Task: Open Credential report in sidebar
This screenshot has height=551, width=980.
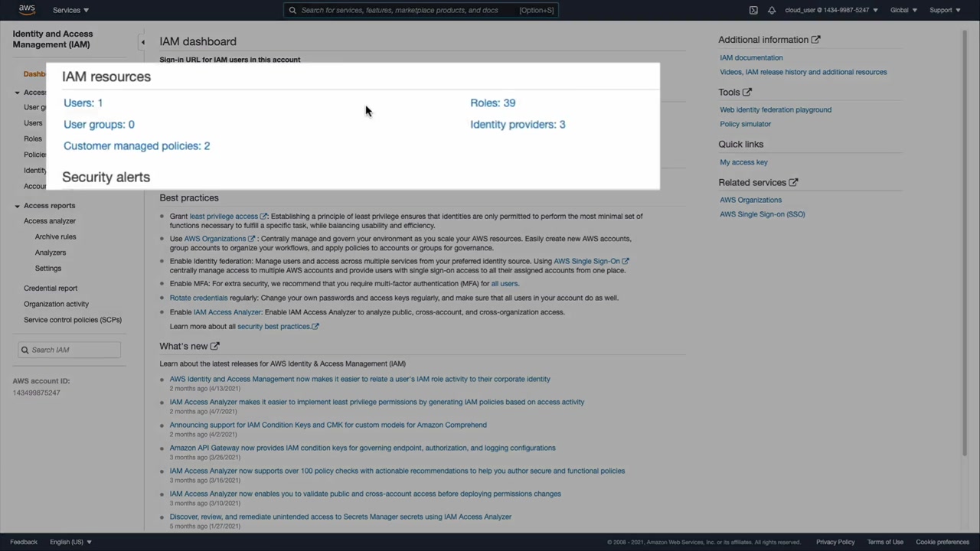Action: pos(51,289)
